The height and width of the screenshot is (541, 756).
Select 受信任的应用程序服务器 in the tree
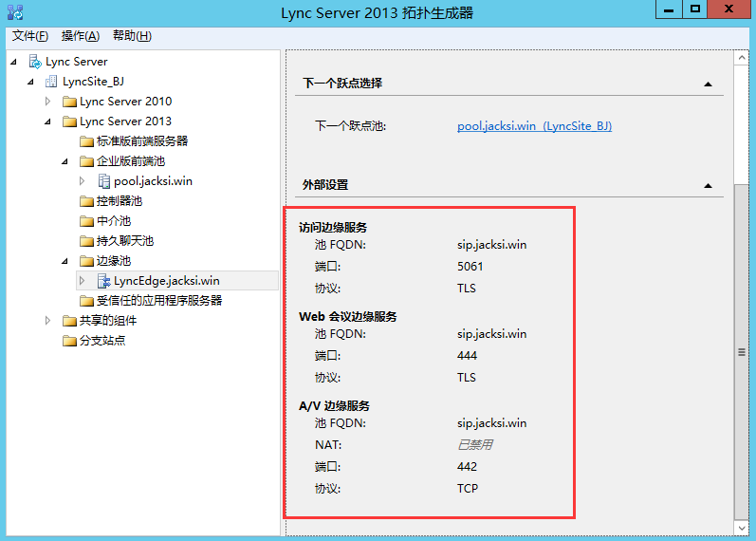tap(159, 301)
